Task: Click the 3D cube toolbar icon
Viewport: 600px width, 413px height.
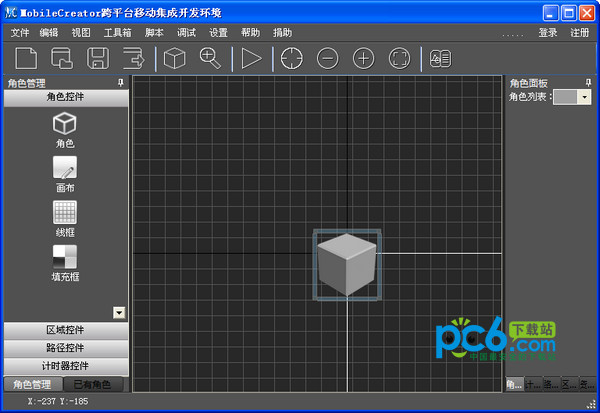Action: [x=174, y=59]
